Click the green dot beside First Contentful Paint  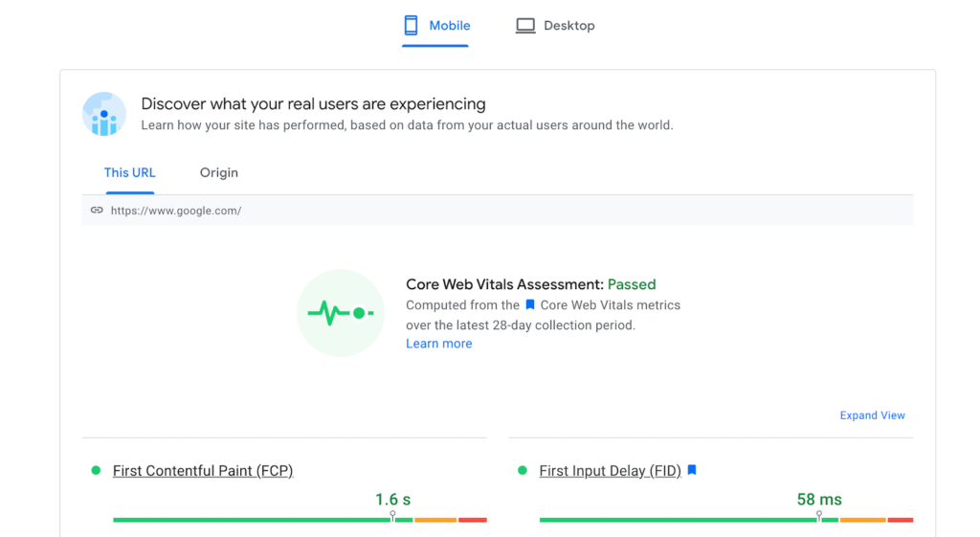coord(96,471)
